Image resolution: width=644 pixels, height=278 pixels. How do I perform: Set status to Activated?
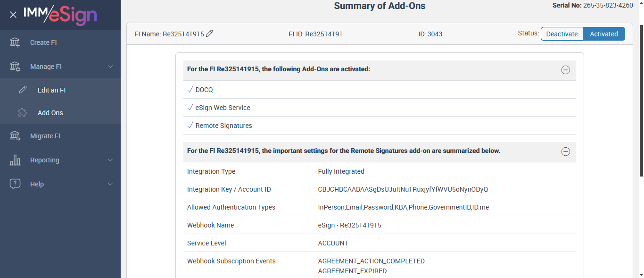pyautogui.click(x=603, y=34)
